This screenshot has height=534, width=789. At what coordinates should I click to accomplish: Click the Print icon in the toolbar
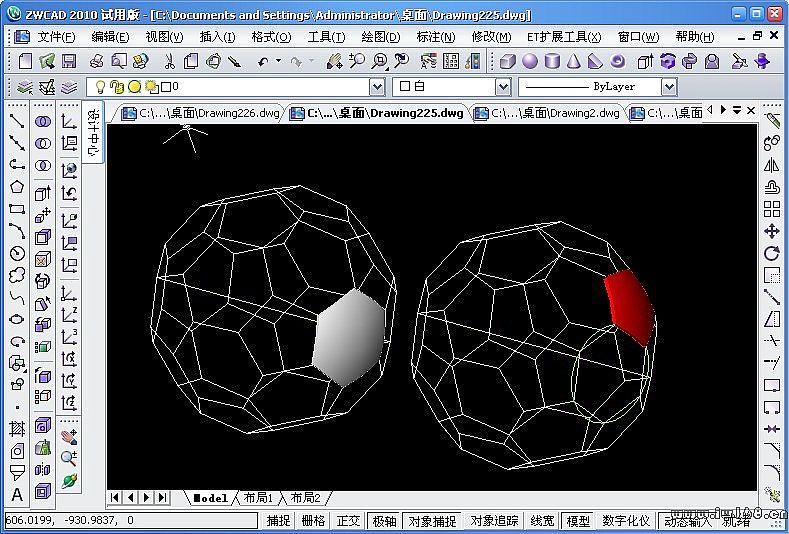pyautogui.click(x=97, y=61)
